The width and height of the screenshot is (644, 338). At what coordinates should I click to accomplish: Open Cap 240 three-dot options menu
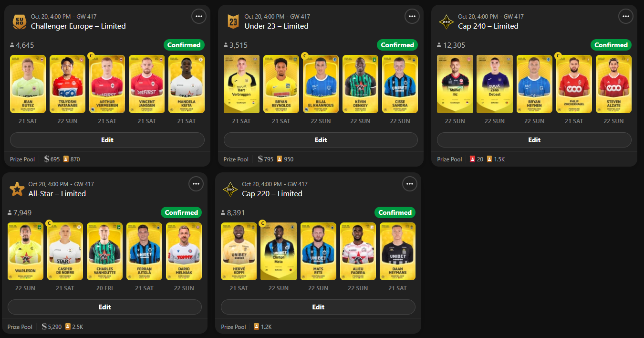626,16
